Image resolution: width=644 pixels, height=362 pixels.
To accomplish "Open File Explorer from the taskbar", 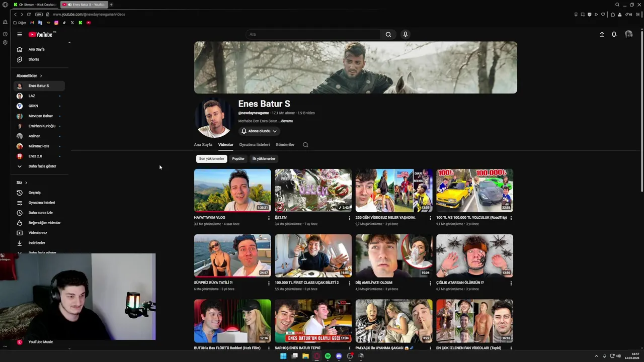I will click(305, 356).
